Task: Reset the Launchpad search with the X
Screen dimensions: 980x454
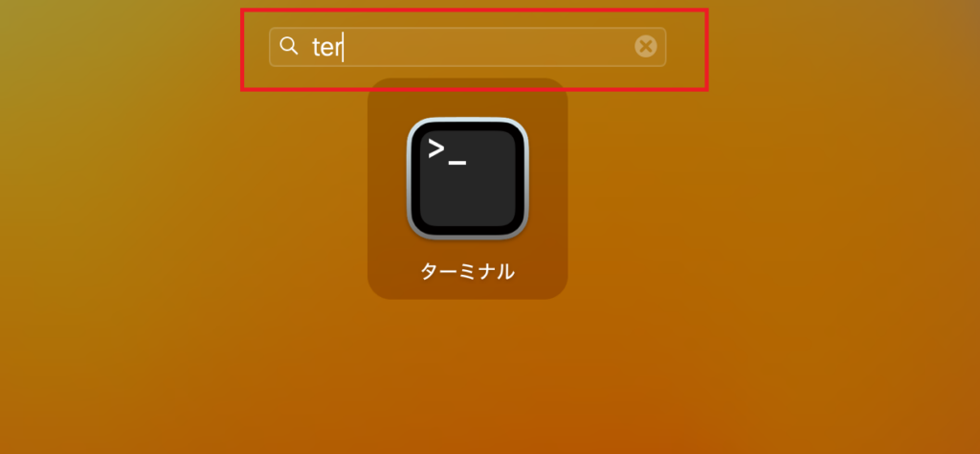Action: pyautogui.click(x=646, y=46)
